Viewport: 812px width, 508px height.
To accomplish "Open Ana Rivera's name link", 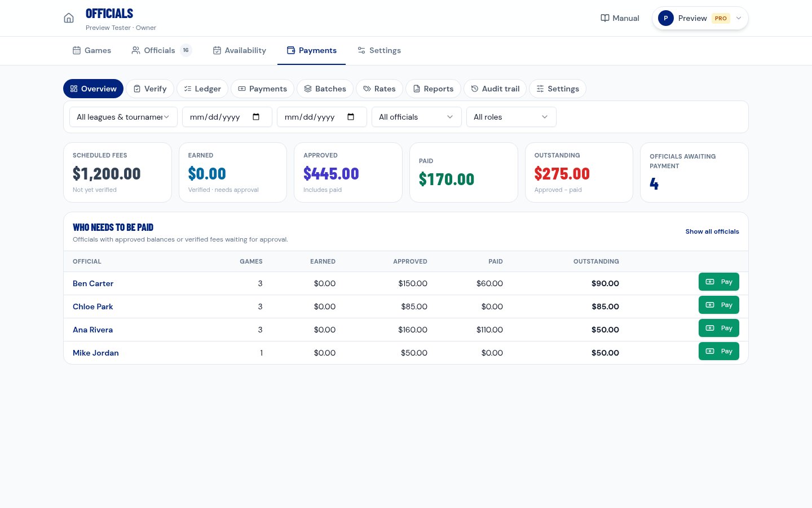I will click(x=93, y=330).
